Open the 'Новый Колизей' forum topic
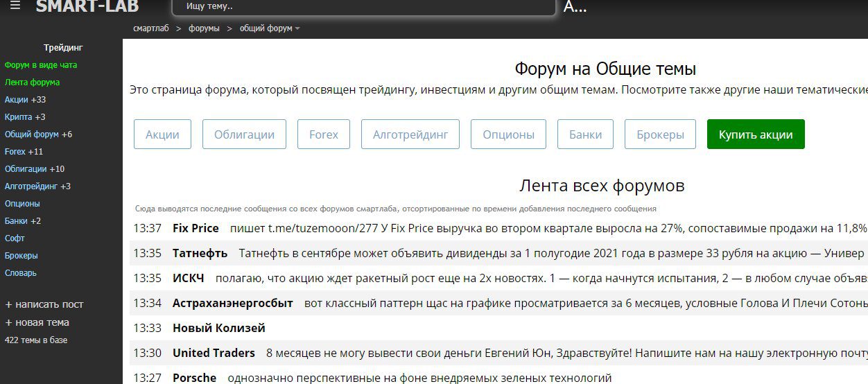The width and height of the screenshot is (868, 384). (219, 328)
